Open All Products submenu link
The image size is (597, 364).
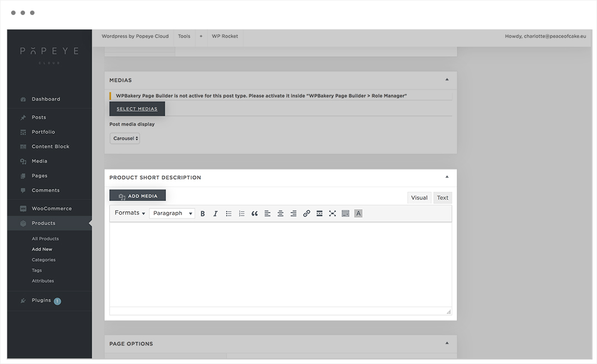(45, 239)
